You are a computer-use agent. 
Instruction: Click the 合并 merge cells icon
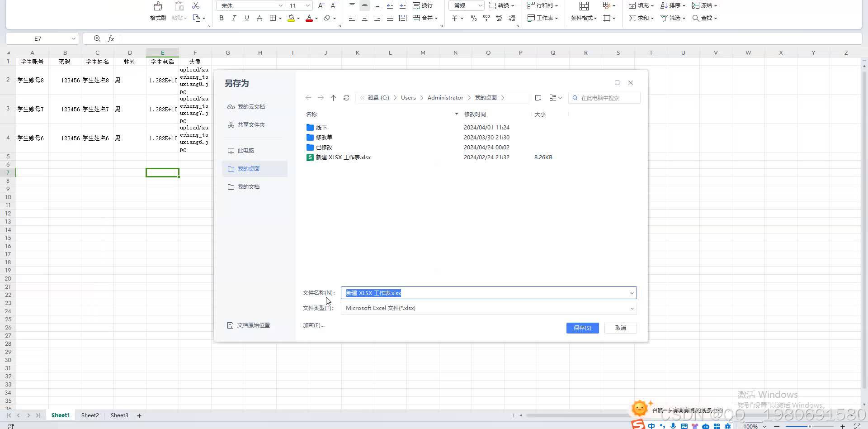pyautogui.click(x=424, y=18)
